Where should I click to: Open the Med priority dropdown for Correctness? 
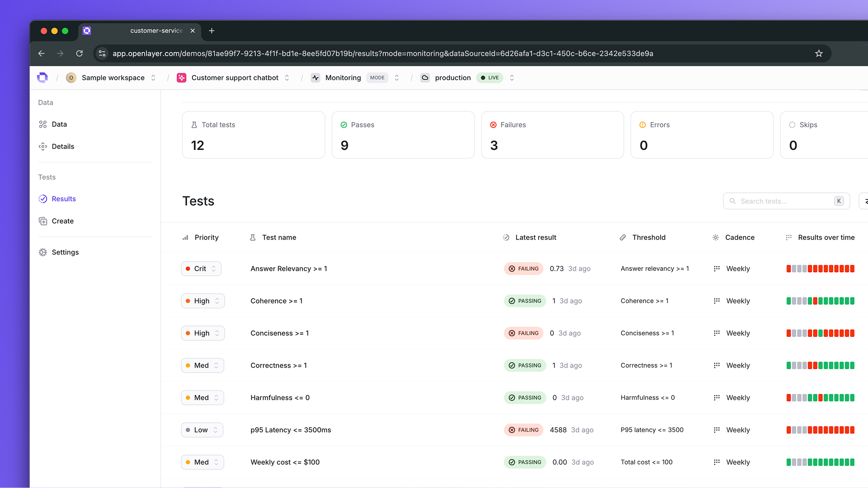(x=203, y=366)
